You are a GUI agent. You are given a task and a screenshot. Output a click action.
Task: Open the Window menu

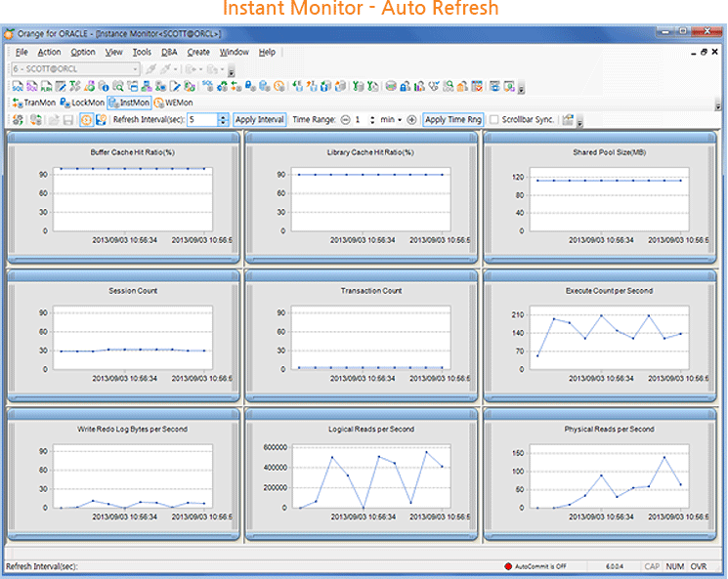click(x=234, y=52)
